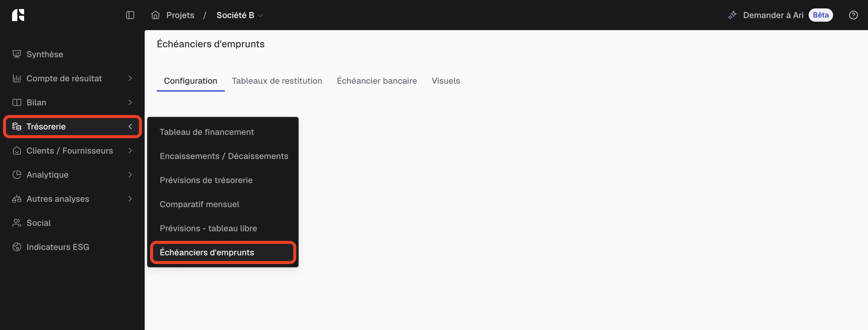Viewport: 868px width, 330px height.
Task: Switch to the Configuration tab
Action: pyautogui.click(x=190, y=81)
